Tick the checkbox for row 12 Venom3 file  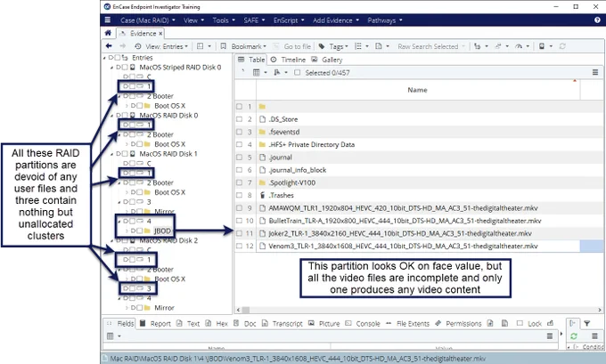coord(239,246)
